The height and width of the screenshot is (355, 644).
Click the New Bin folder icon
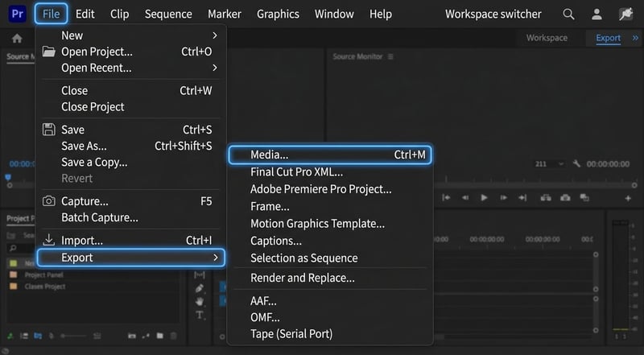click(x=159, y=336)
